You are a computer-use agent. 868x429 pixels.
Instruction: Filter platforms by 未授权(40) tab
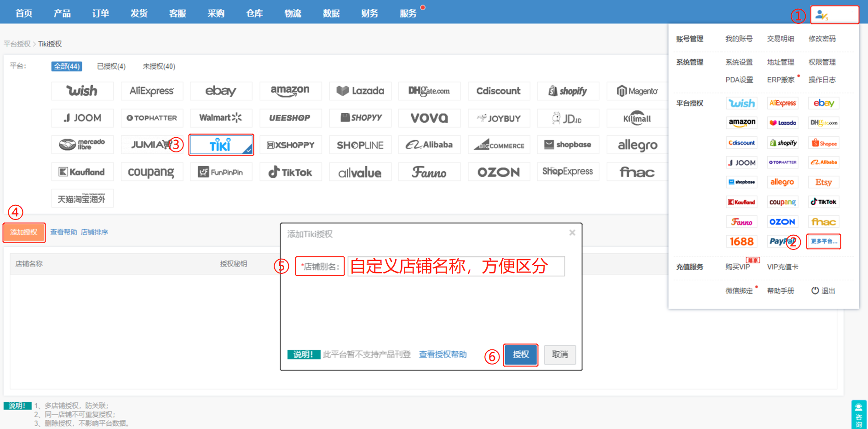click(x=159, y=66)
